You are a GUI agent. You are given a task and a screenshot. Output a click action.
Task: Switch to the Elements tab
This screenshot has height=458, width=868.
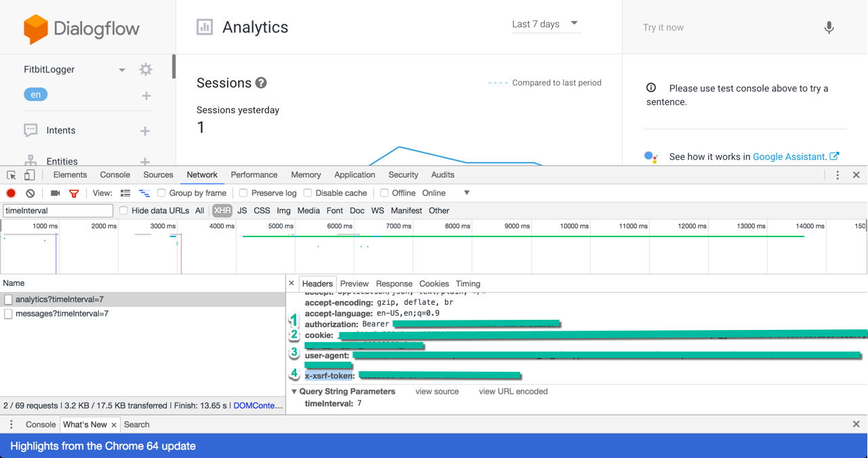70,175
